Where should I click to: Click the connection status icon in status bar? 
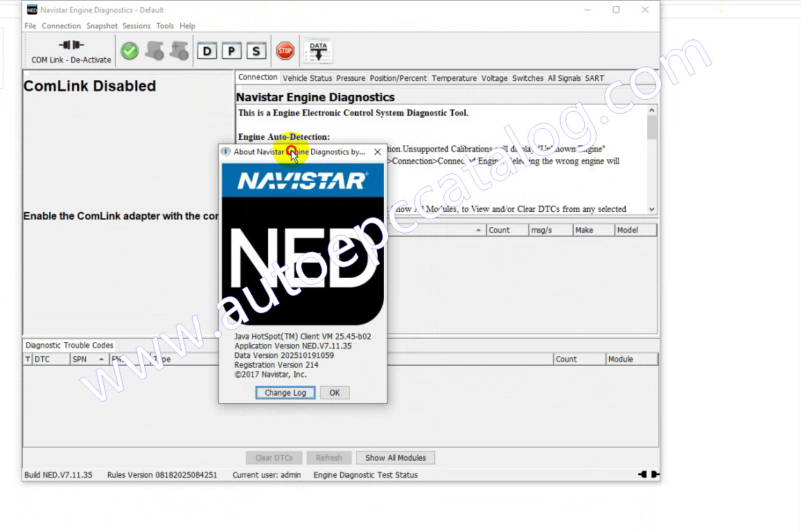coord(647,475)
